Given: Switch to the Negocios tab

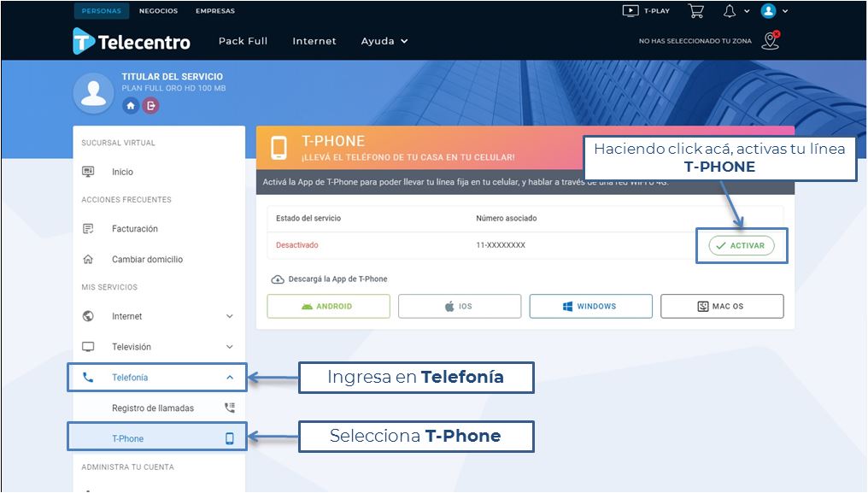Looking at the screenshot, I should click(158, 10).
